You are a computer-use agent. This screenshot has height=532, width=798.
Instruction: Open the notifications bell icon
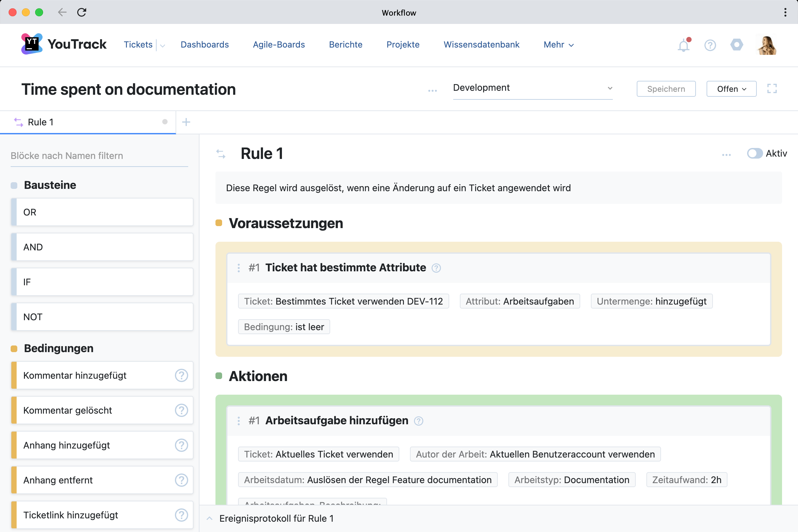pyautogui.click(x=683, y=45)
